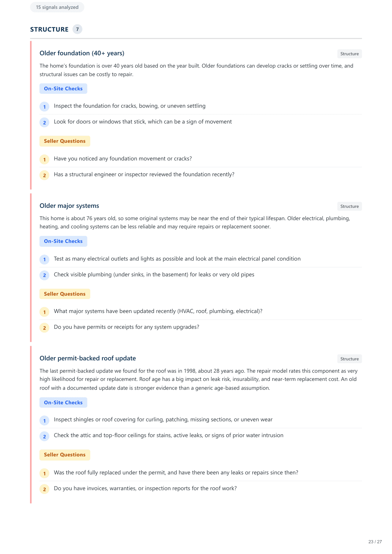Image resolution: width=392 pixels, height=554 pixels.
Task: Click the Structure tag beside Older major systems
Action: click(x=349, y=207)
